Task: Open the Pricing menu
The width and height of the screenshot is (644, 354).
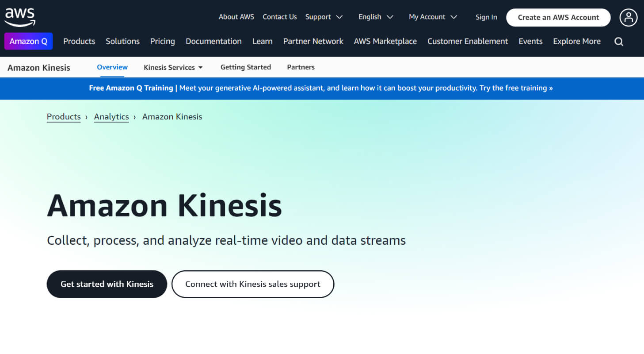Action: (x=163, y=41)
